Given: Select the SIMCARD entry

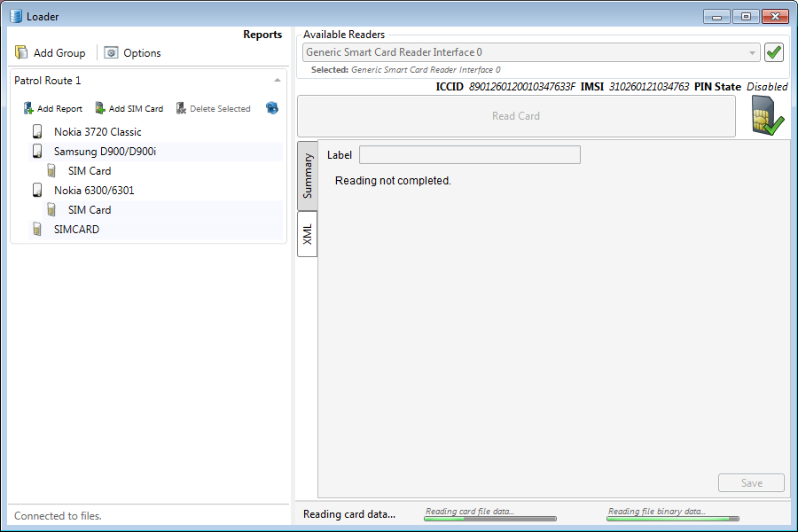Looking at the screenshot, I should (x=76, y=229).
